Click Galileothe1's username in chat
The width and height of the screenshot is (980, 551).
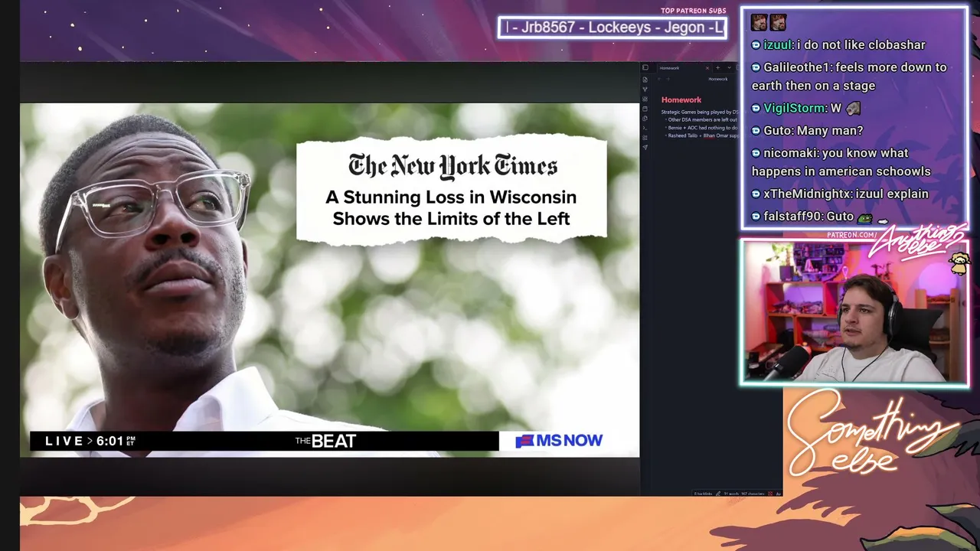pyautogui.click(x=796, y=67)
